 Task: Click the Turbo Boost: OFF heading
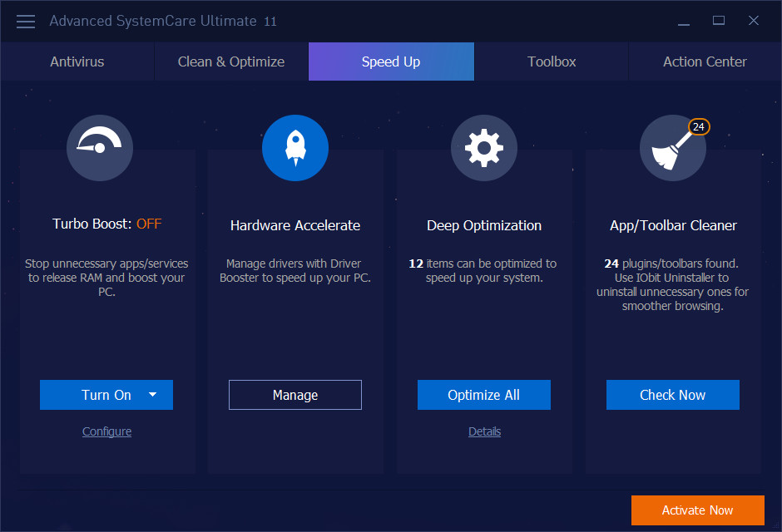pyautogui.click(x=106, y=224)
